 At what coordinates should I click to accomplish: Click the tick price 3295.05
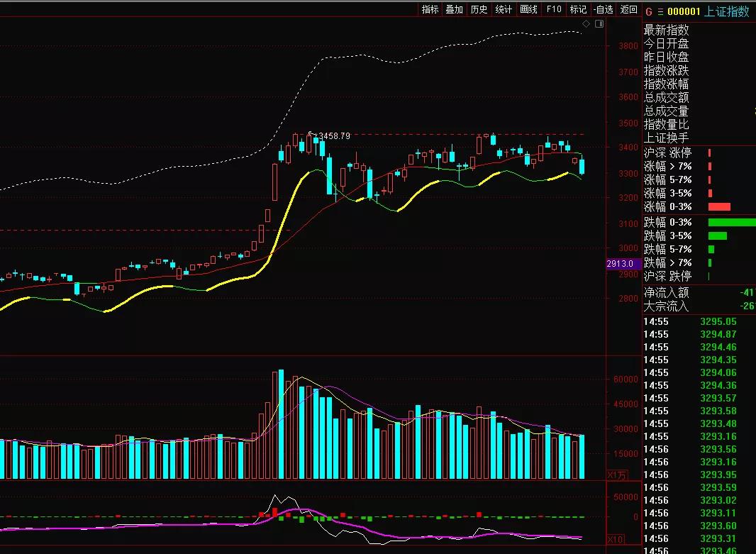click(718, 321)
